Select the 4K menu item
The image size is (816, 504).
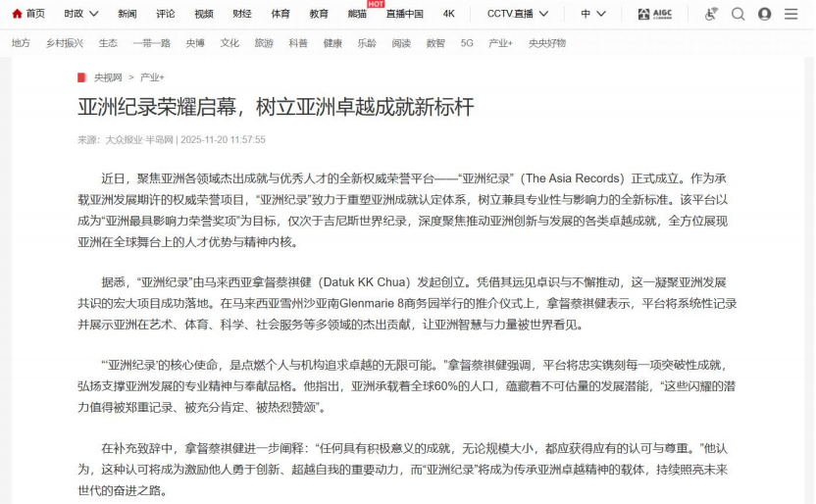tap(448, 14)
